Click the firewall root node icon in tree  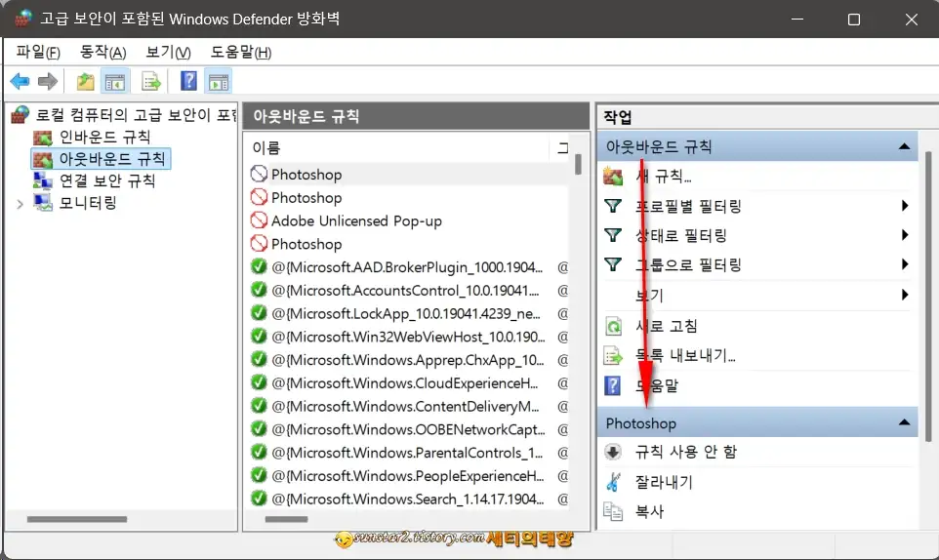[20, 114]
